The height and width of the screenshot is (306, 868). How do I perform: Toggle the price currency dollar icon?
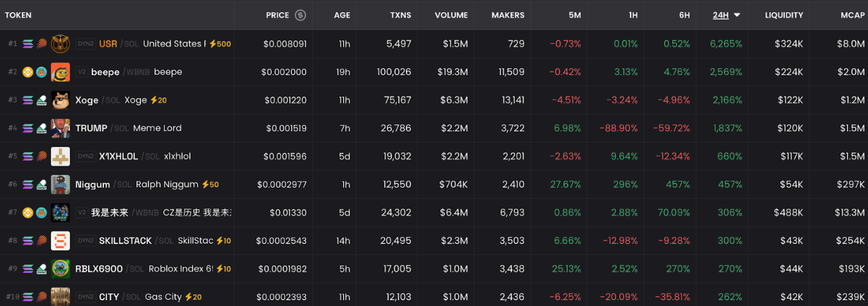point(300,15)
